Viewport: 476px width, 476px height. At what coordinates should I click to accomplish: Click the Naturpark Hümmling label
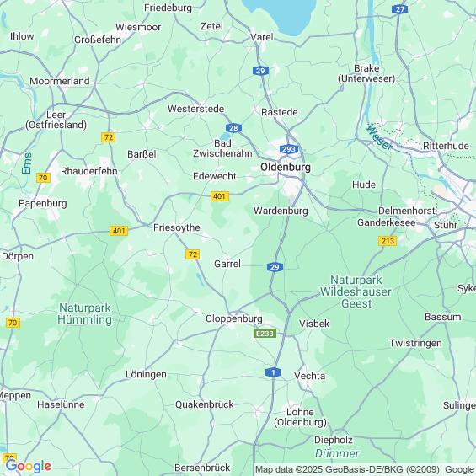click(85, 314)
